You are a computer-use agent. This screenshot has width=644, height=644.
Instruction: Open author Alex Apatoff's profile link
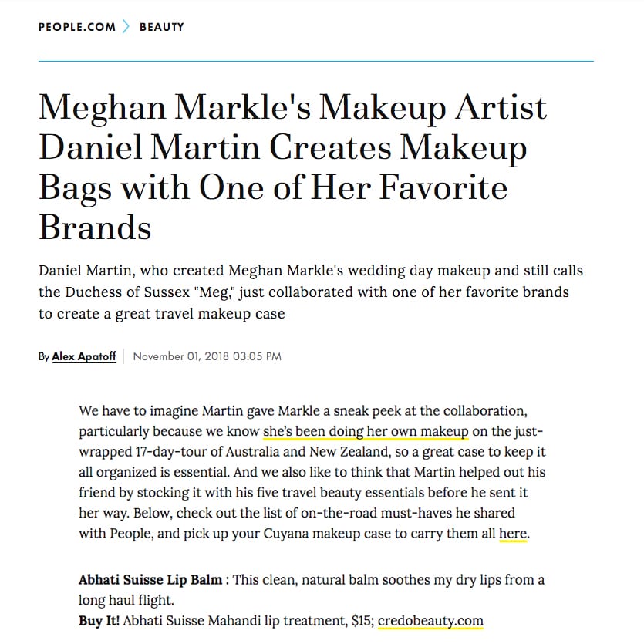tap(84, 356)
